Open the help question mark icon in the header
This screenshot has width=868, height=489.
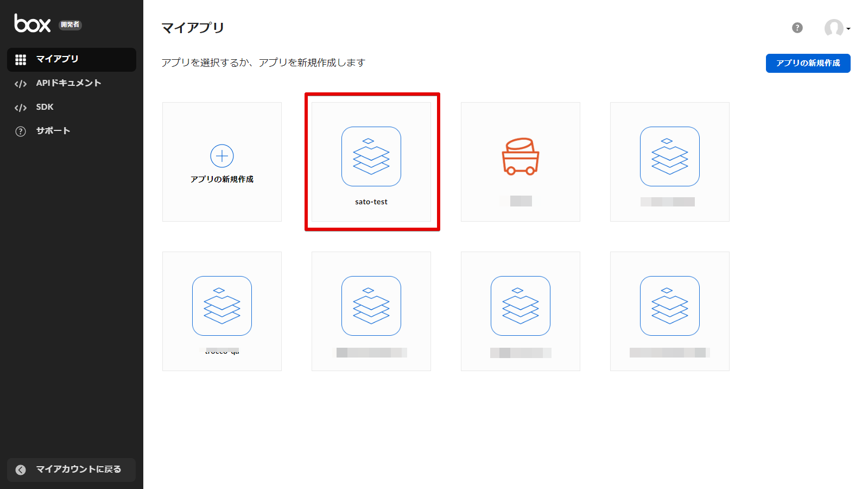click(x=797, y=28)
